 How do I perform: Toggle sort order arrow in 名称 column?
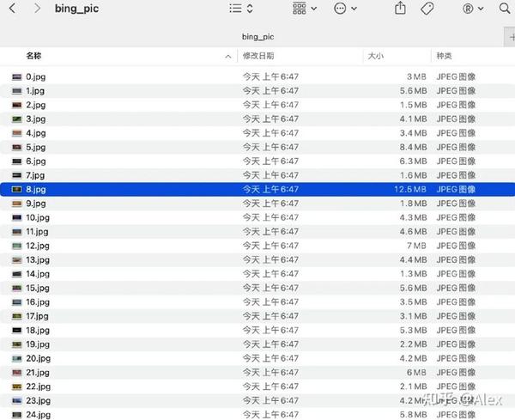coord(228,57)
